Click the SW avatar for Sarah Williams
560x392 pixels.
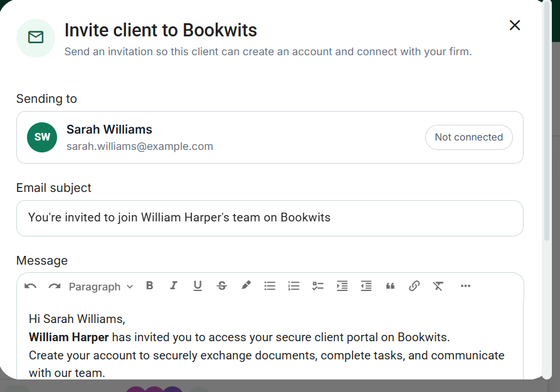(x=42, y=137)
